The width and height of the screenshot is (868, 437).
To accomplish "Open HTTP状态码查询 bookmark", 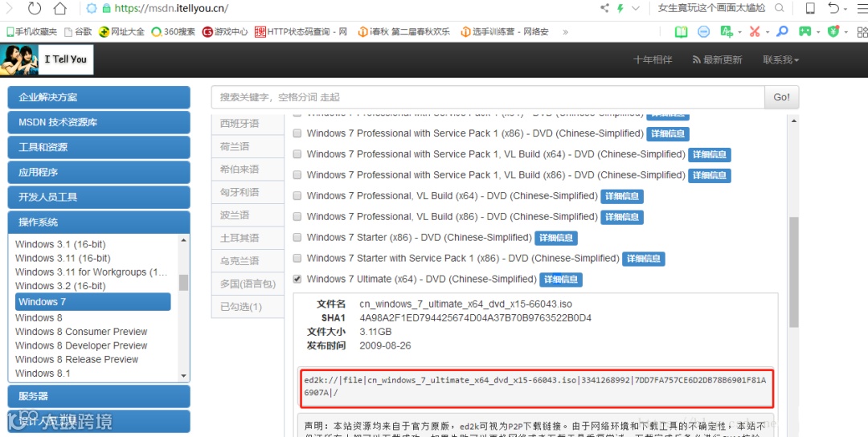I will pyautogui.click(x=301, y=32).
